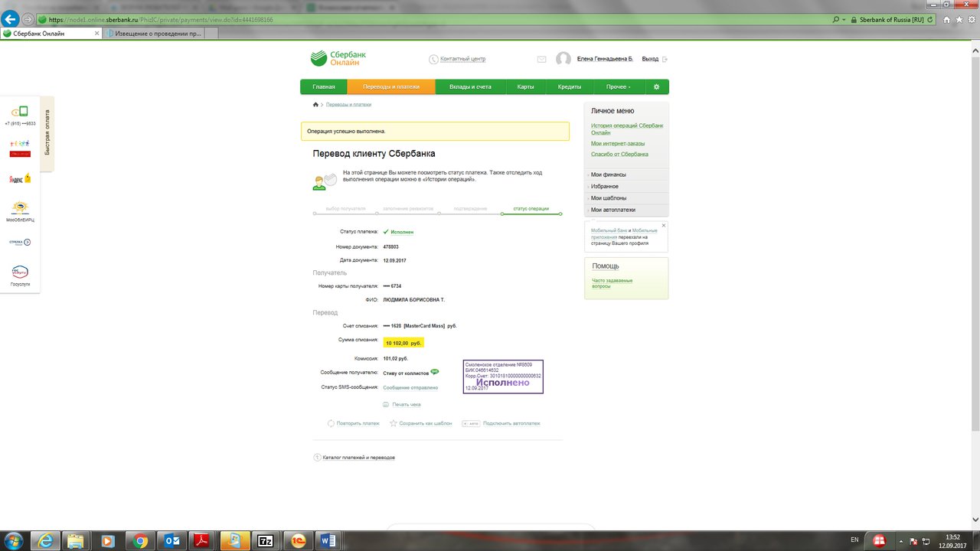Click the Выход logout link
The width and height of the screenshot is (980, 551).
650,59
